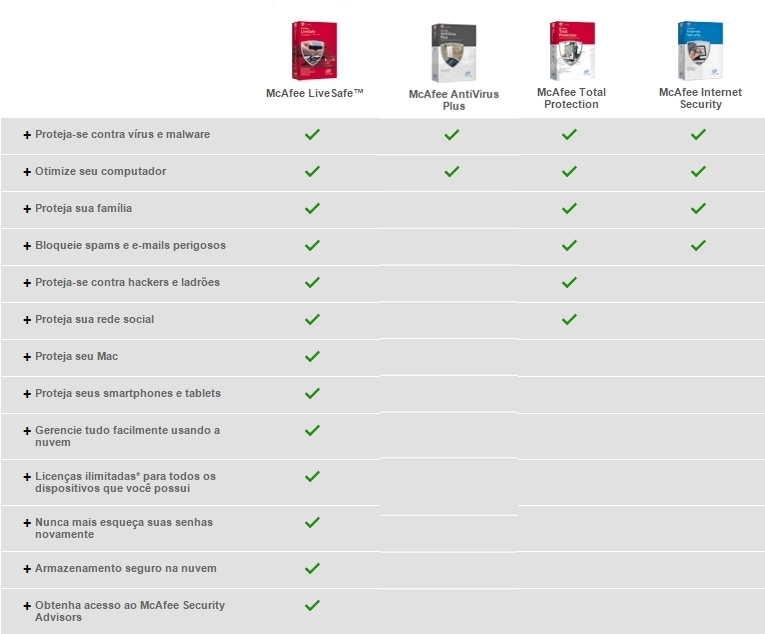Click the McAfee AntiVirus Plus product box
Screen dimensions: 765x634
click(x=454, y=53)
